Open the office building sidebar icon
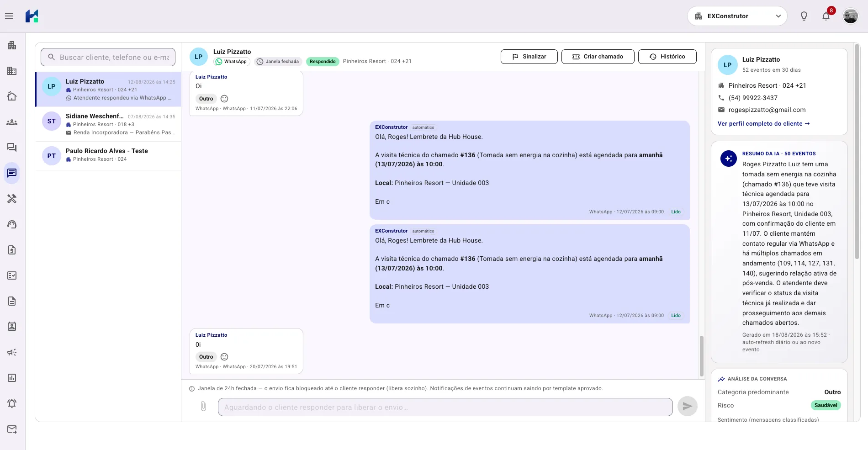The height and width of the screenshot is (450, 868). (12, 71)
